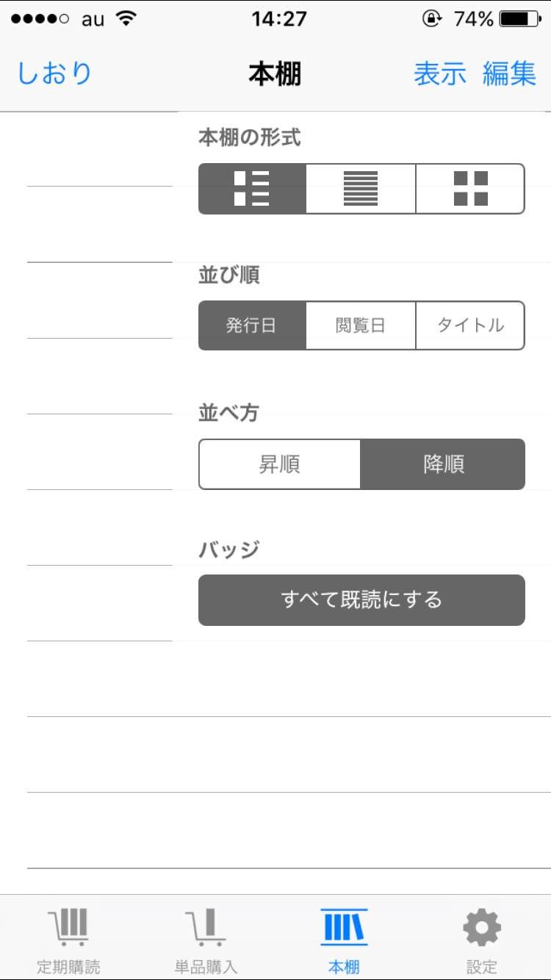Sort books by 発行日
This screenshot has height=980, width=551.
click(252, 325)
